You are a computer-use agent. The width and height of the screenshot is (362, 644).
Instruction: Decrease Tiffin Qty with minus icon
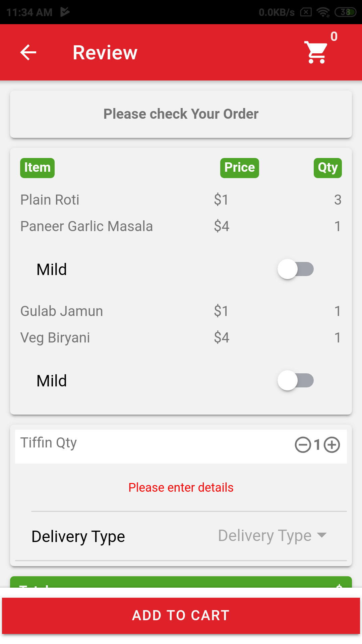click(303, 445)
